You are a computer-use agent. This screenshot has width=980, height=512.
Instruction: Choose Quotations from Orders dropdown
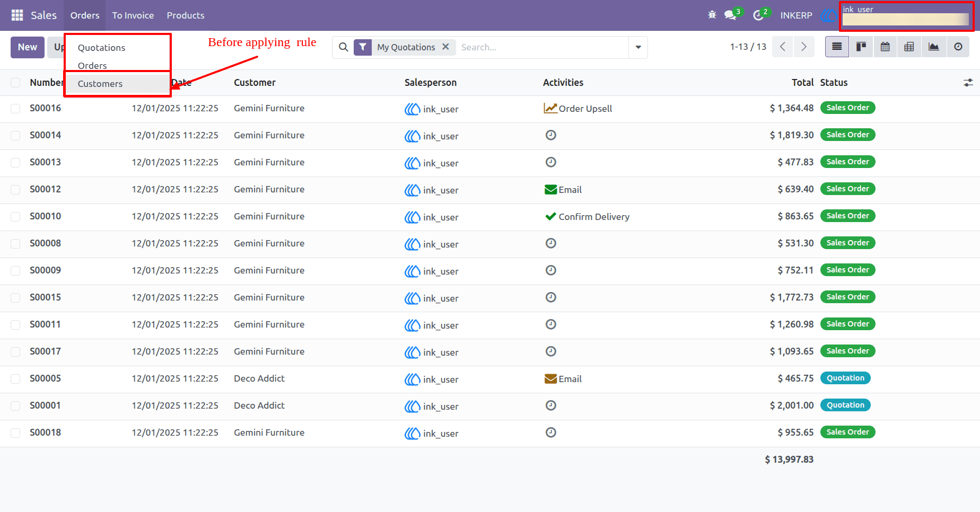pos(101,48)
